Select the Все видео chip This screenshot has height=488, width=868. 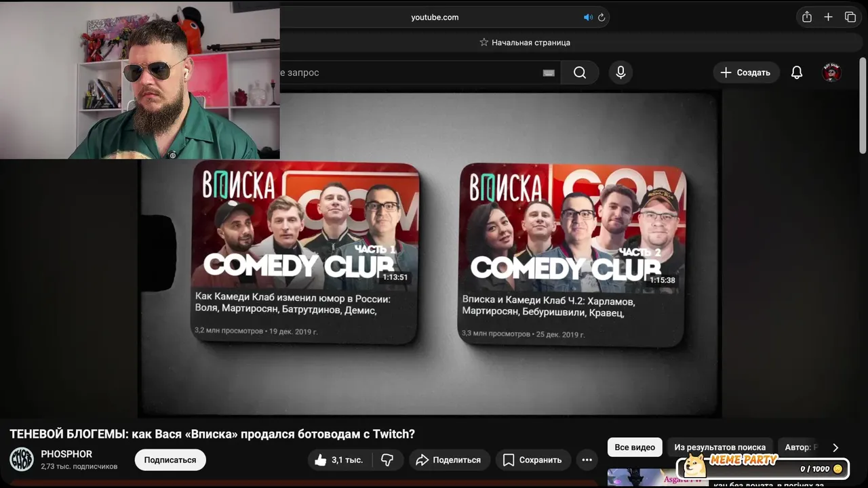coord(635,447)
